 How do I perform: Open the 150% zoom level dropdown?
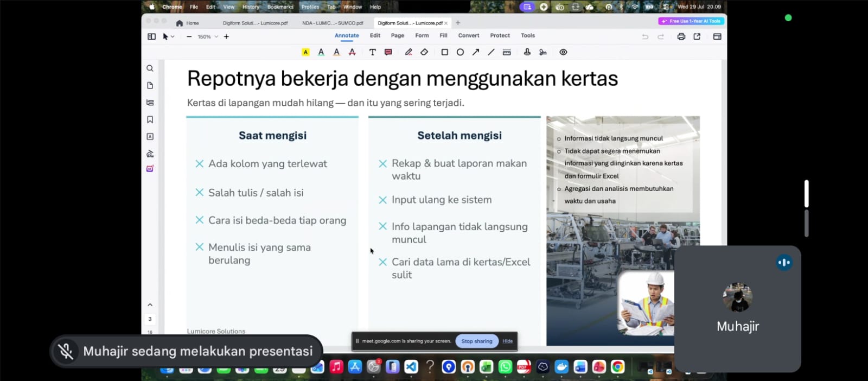click(x=208, y=37)
